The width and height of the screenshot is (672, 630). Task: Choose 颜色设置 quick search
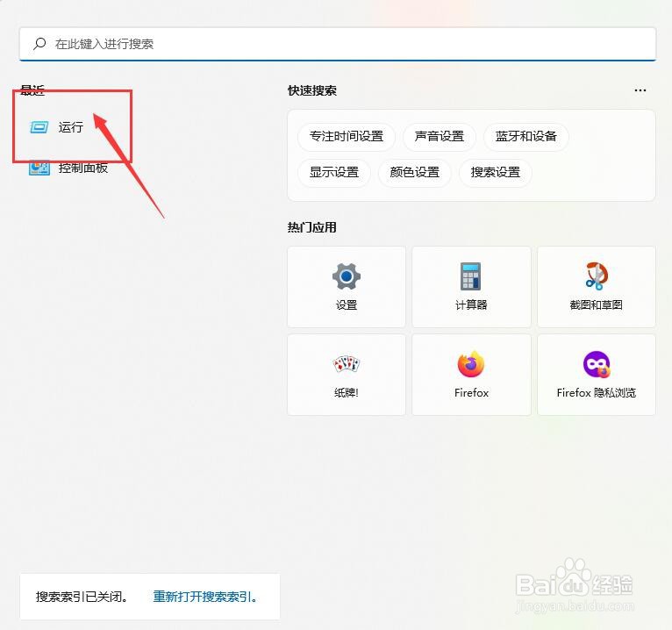(x=414, y=173)
